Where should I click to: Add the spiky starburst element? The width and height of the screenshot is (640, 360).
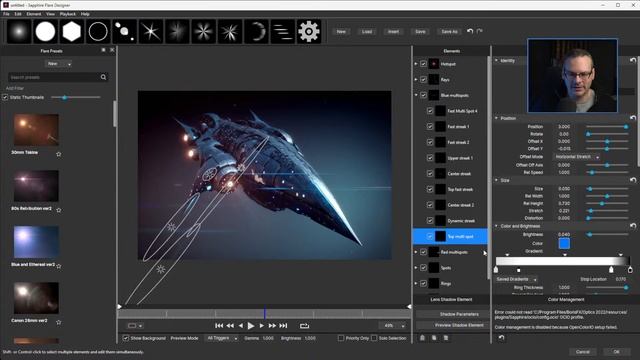click(x=230, y=31)
